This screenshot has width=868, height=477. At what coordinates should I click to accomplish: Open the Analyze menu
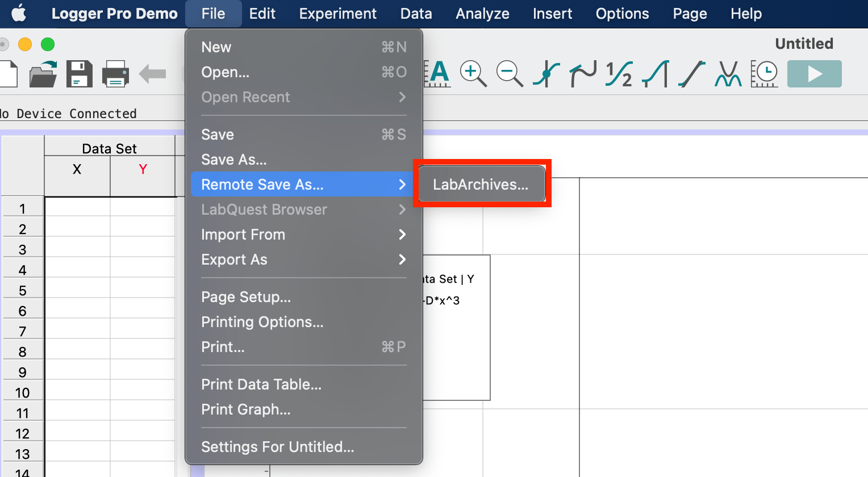pos(482,14)
